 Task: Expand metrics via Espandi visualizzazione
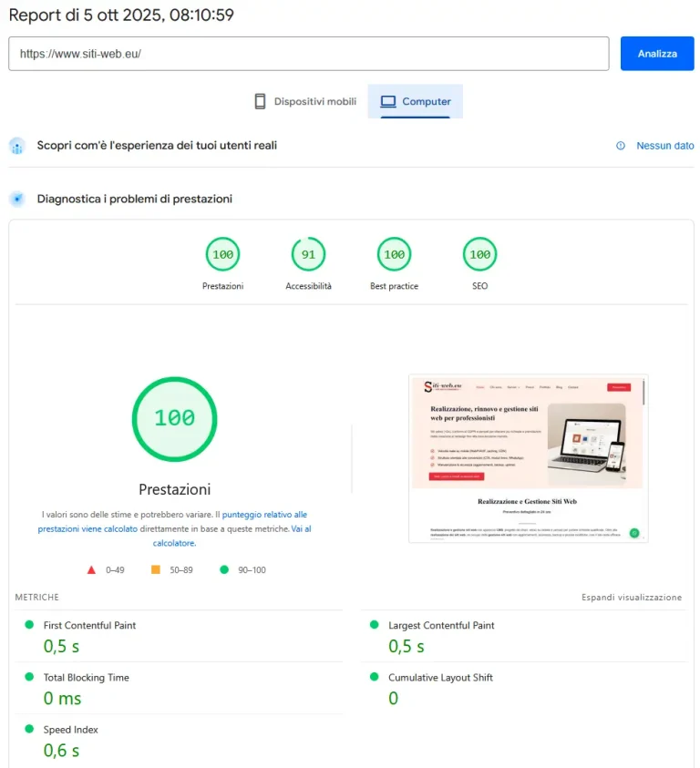pyautogui.click(x=631, y=598)
